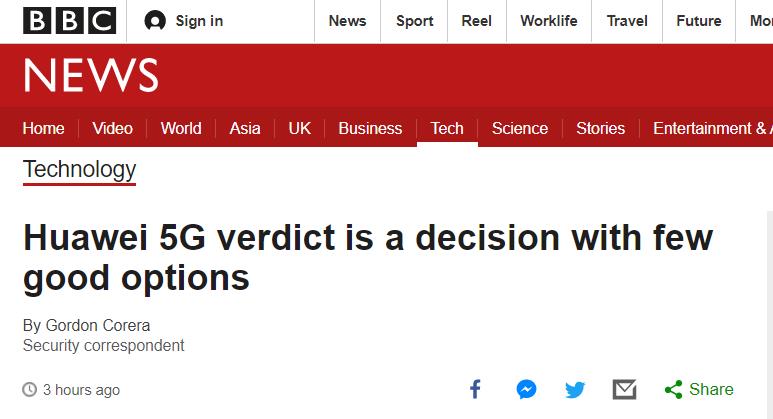Open the Sport section in top bar

(414, 21)
